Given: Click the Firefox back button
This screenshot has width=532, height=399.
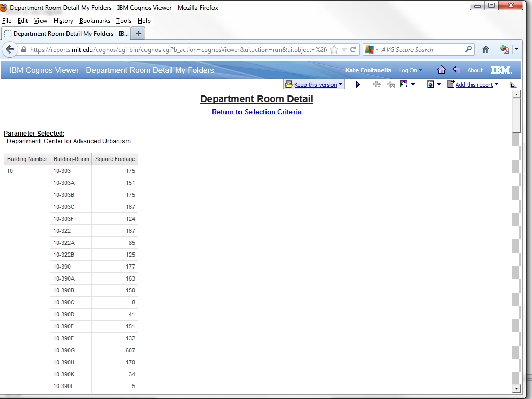Looking at the screenshot, I should (10, 50).
